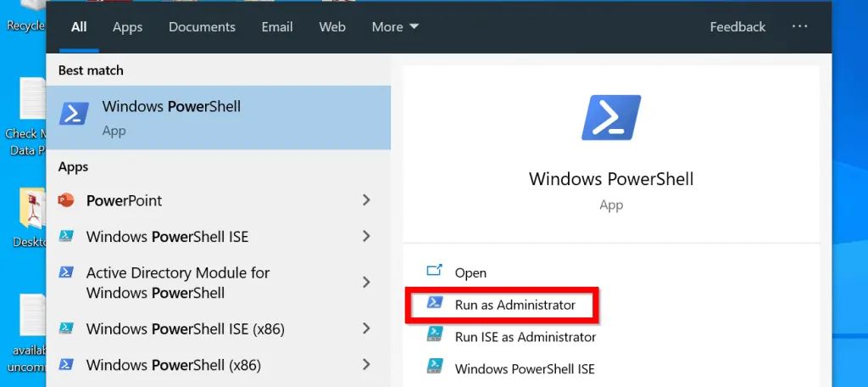Viewport: 868px width, 387px height.
Task: Open the More filter dropdown
Action: (x=395, y=26)
